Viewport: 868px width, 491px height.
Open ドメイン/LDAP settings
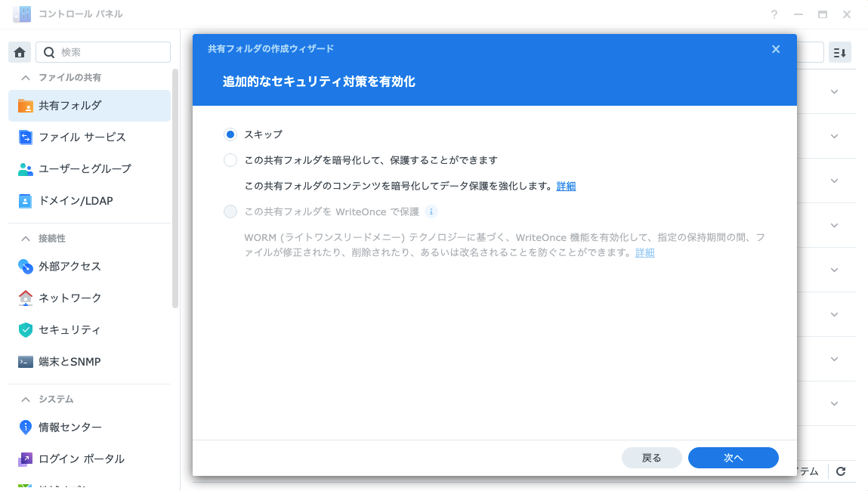click(90, 201)
